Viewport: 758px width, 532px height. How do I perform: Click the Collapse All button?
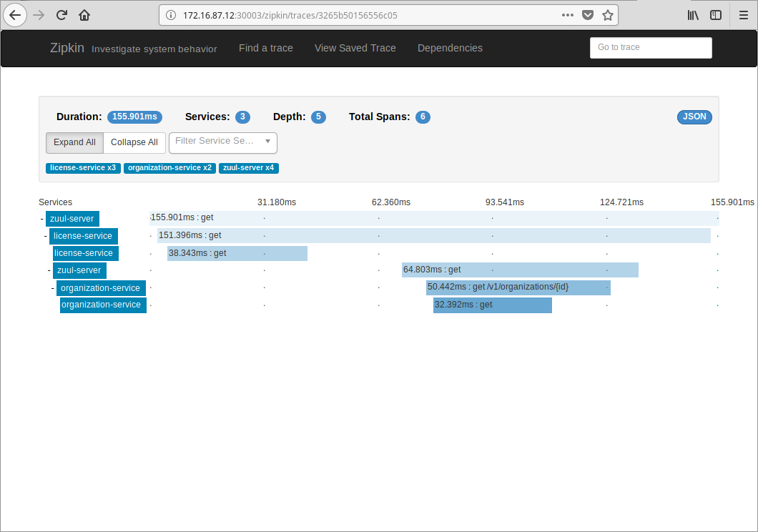(134, 142)
